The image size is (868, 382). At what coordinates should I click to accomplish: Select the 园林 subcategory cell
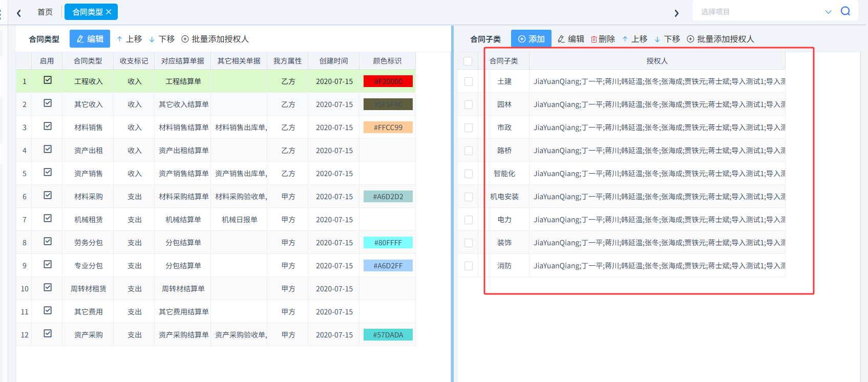pyautogui.click(x=504, y=104)
